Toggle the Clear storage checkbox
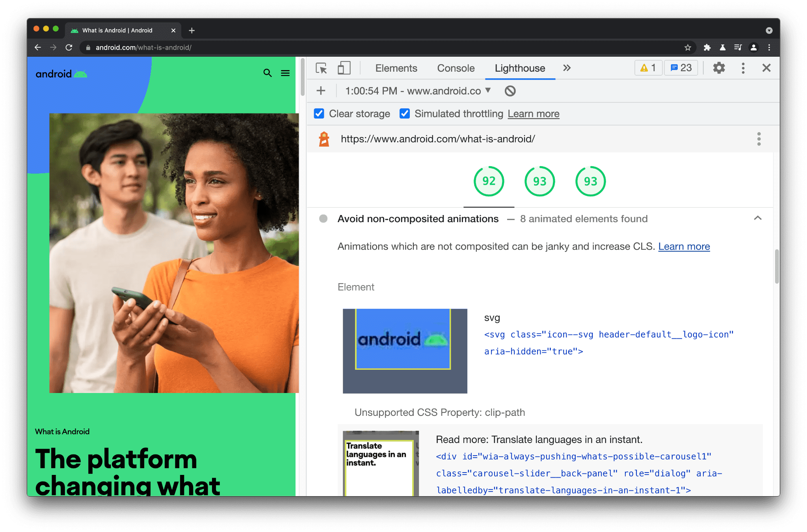The image size is (807, 532). click(319, 113)
